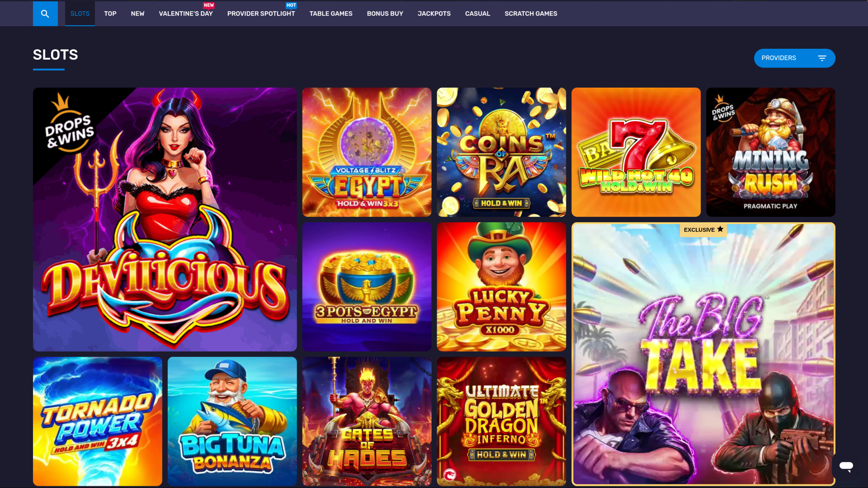Select the JACKPOTS menu item
The width and height of the screenshot is (868, 488).
pos(434,14)
